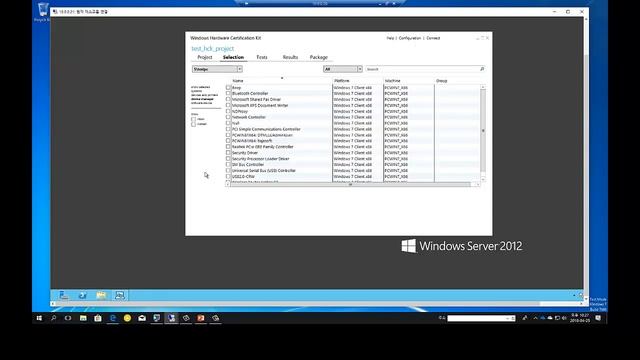Open volume control in system tray
This screenshot has height=360, width=640.
coord(564,318)
